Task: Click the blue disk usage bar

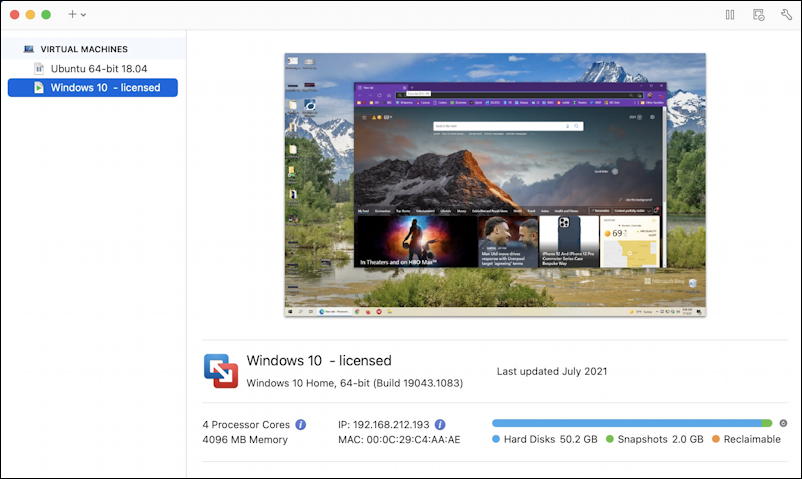Action: click(x=625, y=423)
